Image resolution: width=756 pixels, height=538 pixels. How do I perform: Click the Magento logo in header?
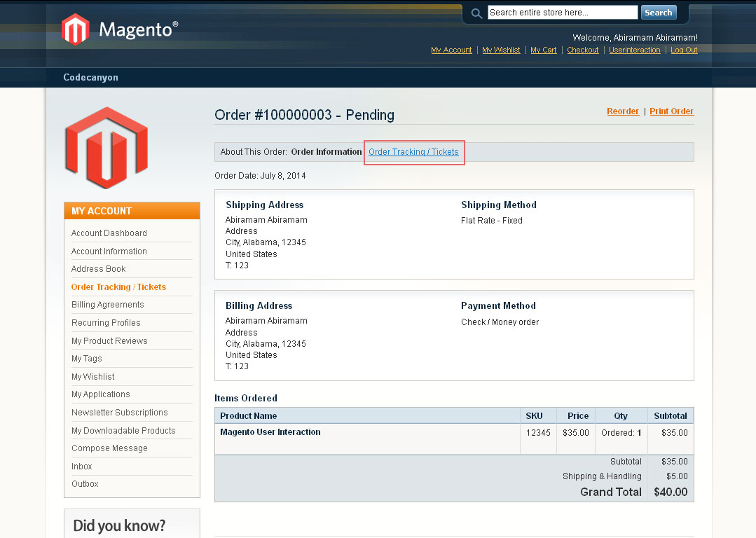tap(120, 29)
